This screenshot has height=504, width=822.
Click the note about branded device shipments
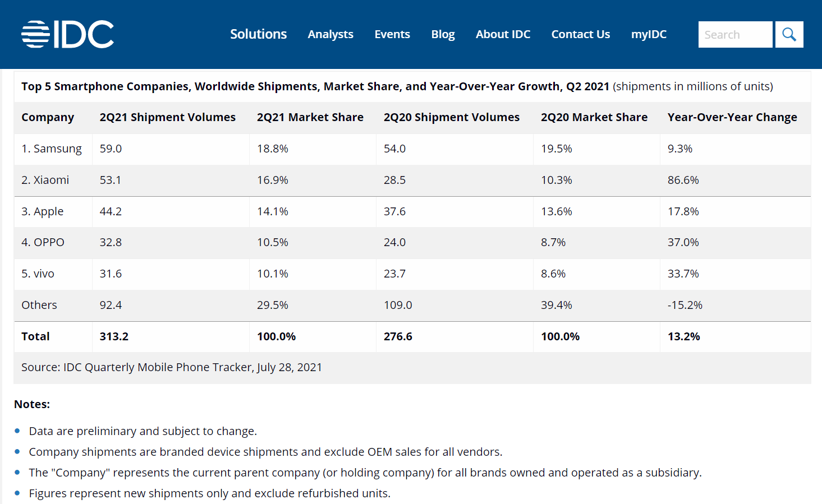[266, 452]
